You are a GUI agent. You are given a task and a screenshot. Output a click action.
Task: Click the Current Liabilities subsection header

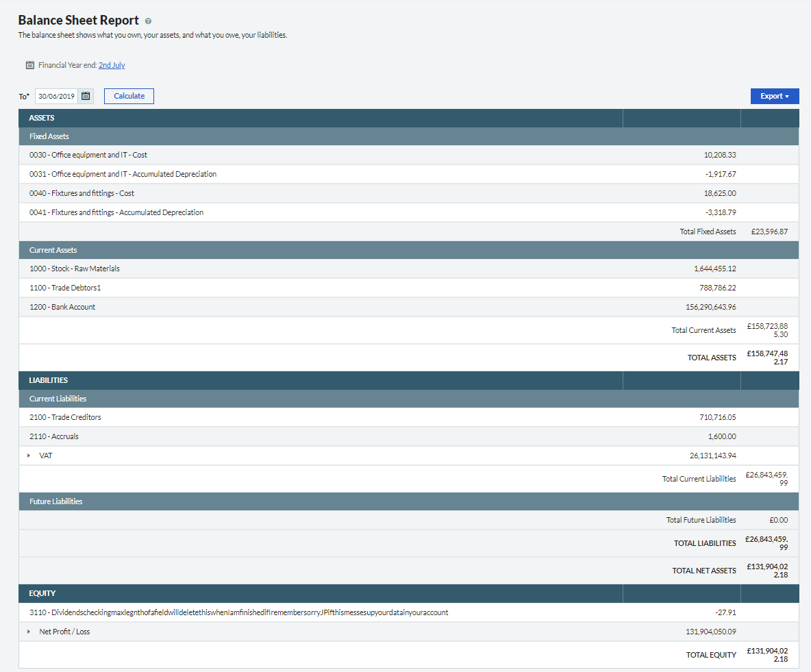[x=58, y=399]
